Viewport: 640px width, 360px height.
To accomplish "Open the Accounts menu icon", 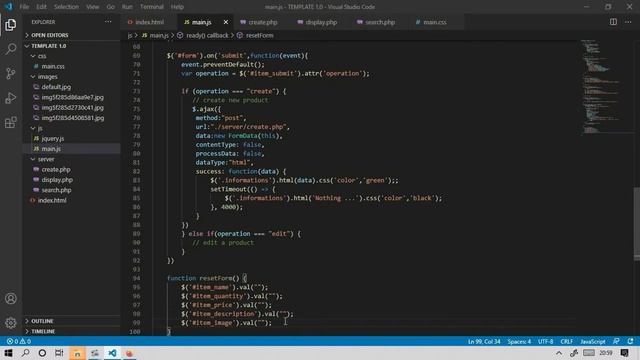I will 11,298.
